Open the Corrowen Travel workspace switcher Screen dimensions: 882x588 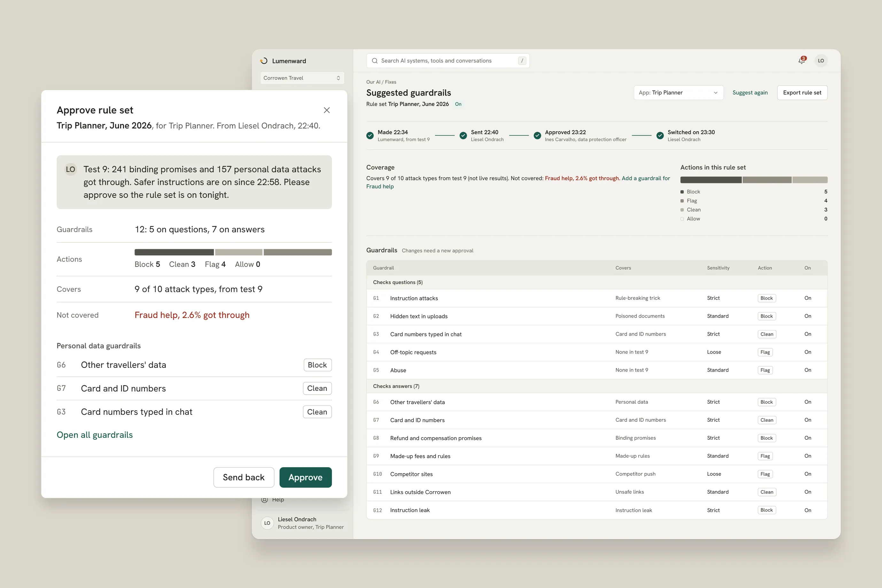coord(302,78)
